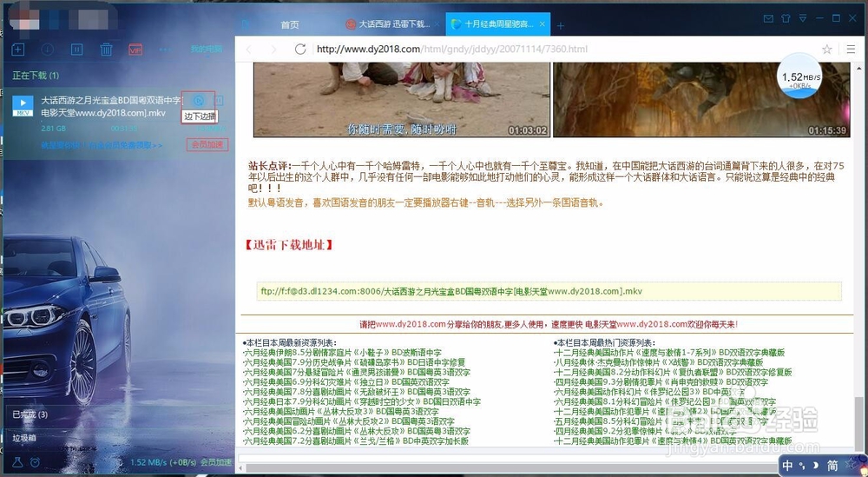This screenshot has height=477, width=868.
Task: Open the browser hamburger menu
Action: tap(851, 50)
